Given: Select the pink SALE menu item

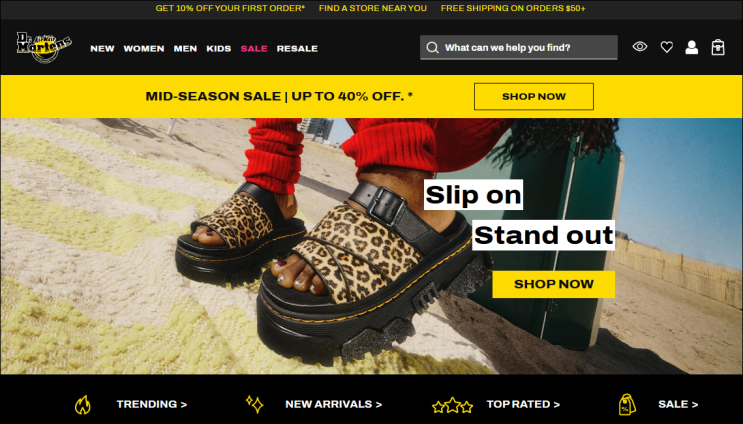Looking at the screenshot, I should coord(254,48).
